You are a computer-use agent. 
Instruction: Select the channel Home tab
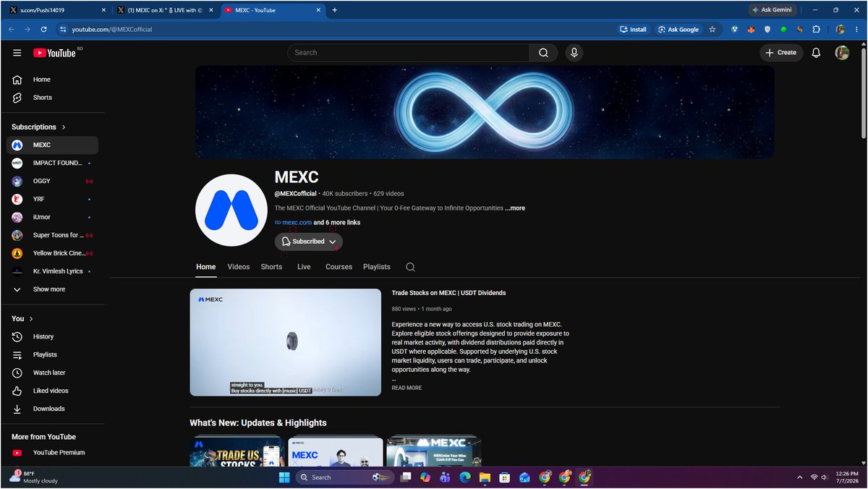point(206,267)
